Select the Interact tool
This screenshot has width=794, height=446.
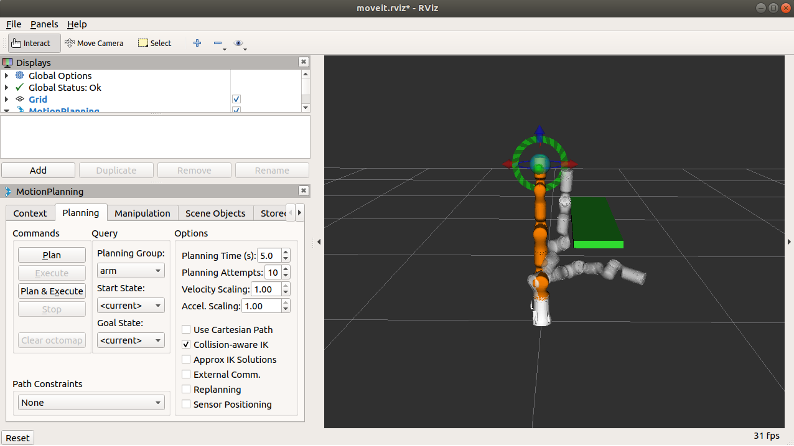click(x=32, y=43)
